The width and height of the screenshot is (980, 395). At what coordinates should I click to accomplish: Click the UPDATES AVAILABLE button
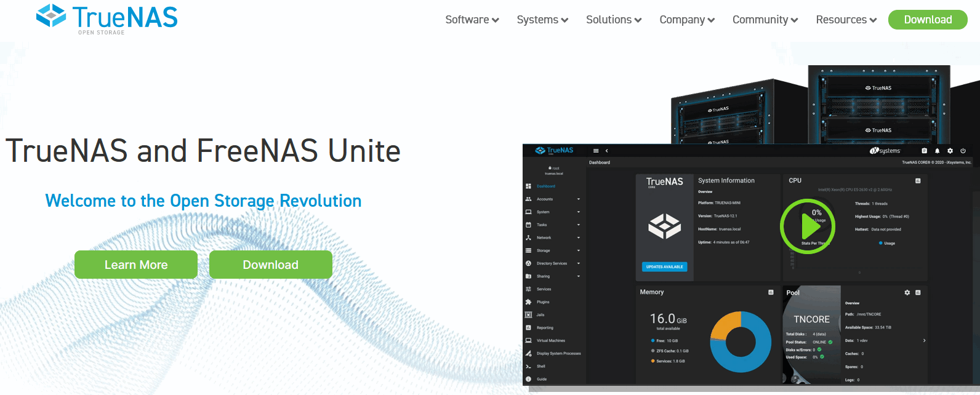click(x=665, y=267)
